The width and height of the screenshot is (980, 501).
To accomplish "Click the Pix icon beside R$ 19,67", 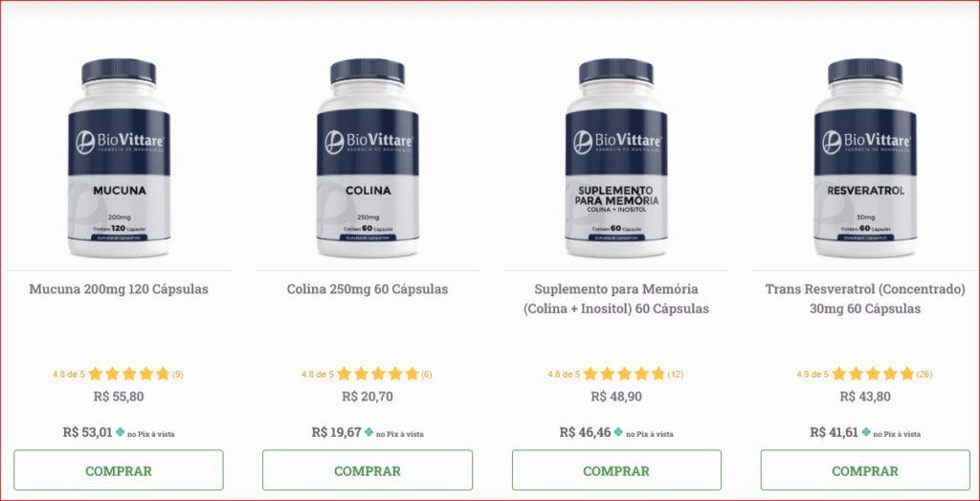I will point(369,432).
